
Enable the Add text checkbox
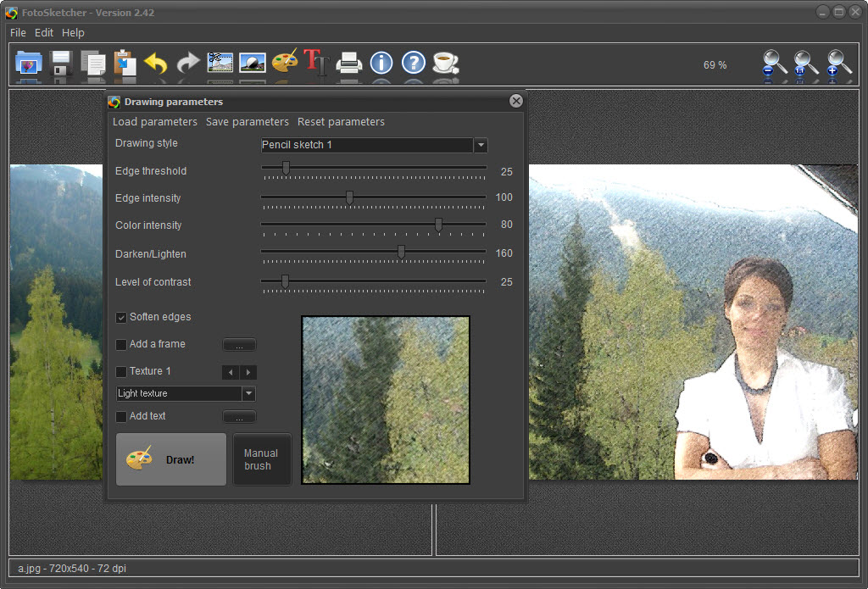(x=121, y=417)
